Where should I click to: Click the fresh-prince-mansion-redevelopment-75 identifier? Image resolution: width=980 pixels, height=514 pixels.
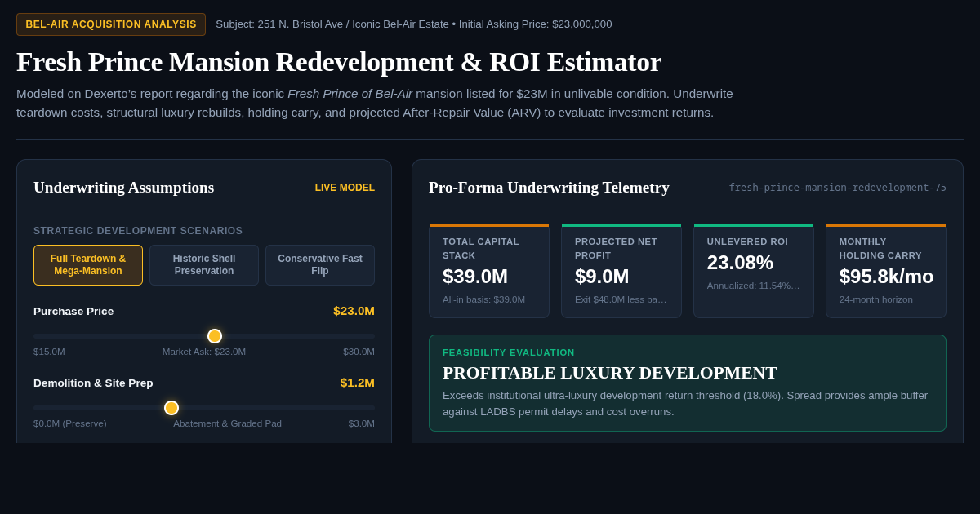tap(837, 188)
